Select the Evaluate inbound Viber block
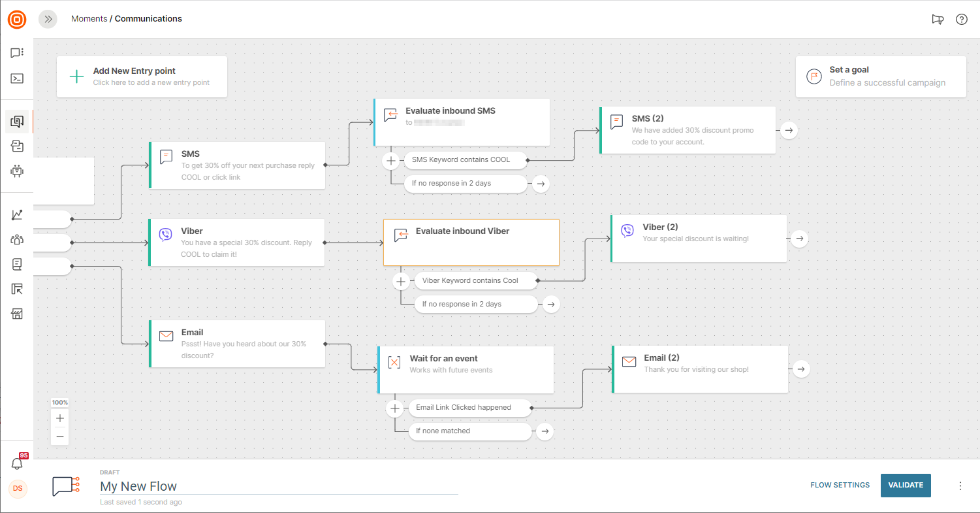The height and width of the screenshot is (513, 980). coord(471,242)
